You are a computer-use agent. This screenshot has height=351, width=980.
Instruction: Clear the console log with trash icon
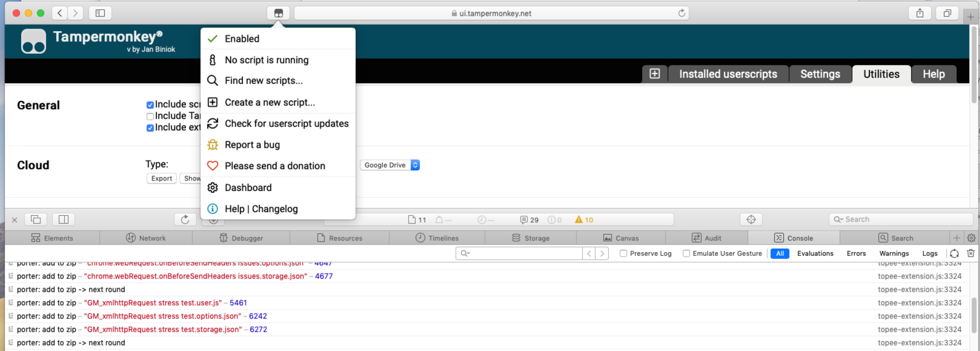(971, 253)
